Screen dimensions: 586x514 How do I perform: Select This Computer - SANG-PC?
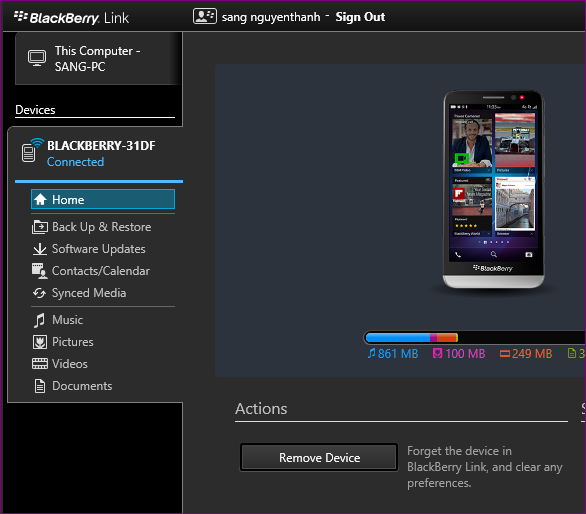pyautogui.click(x=99, y=59)
